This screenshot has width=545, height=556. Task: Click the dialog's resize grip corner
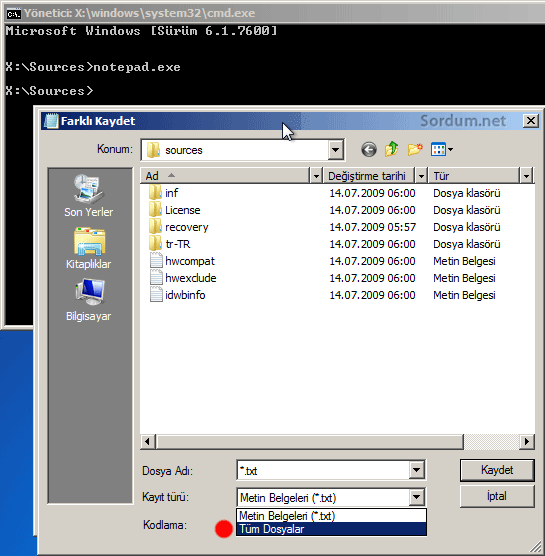pos(535,547)
